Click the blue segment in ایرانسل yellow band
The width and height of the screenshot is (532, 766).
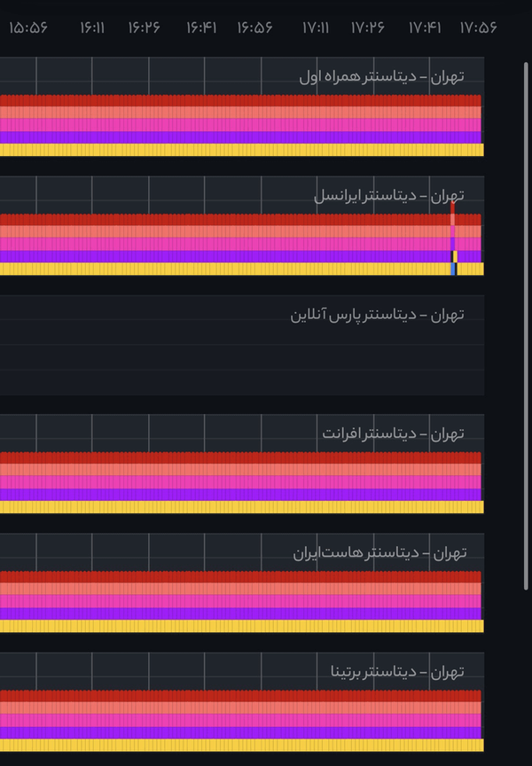(453, 270)
